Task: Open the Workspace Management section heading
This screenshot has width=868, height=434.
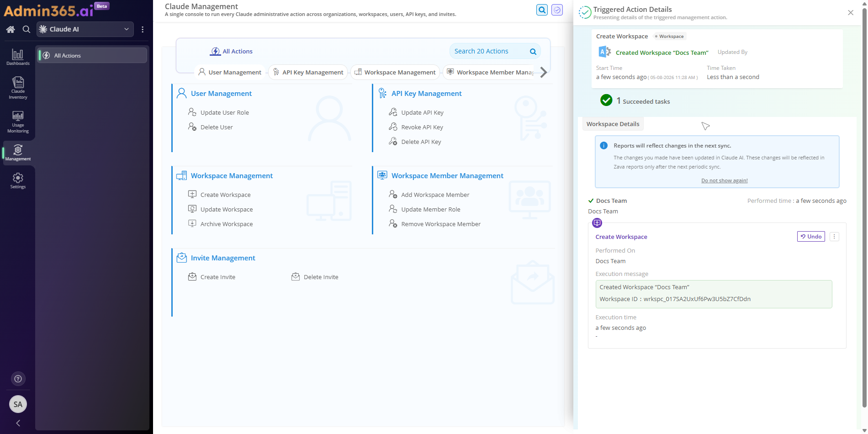Action: tap(232, 175)
